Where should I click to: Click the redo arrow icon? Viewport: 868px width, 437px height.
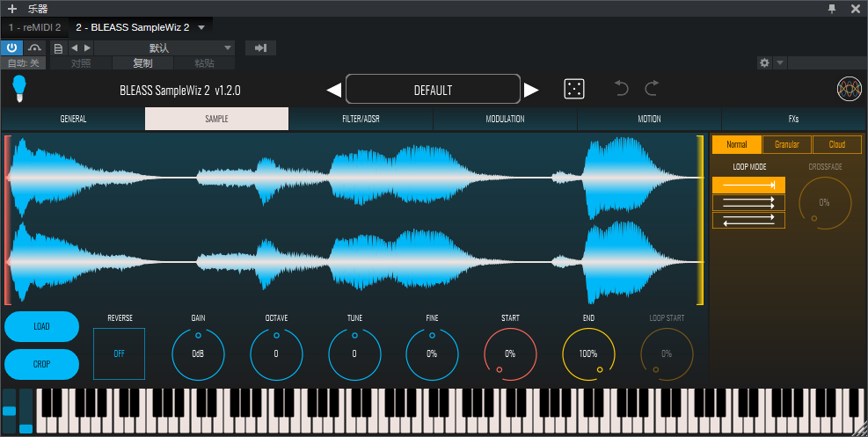653,89
